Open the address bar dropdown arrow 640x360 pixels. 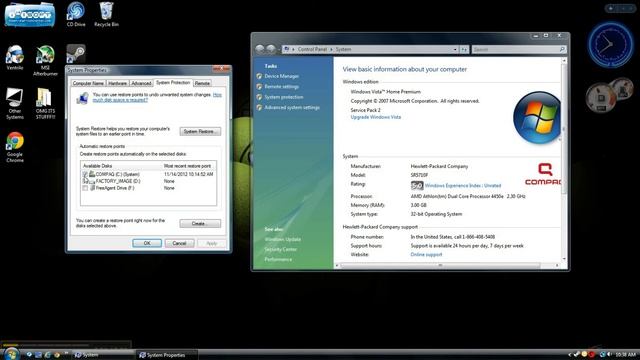455,49
